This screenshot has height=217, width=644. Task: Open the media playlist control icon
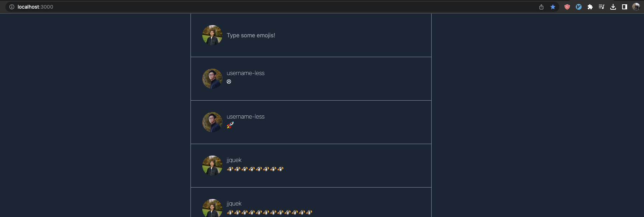coord(602,7)
